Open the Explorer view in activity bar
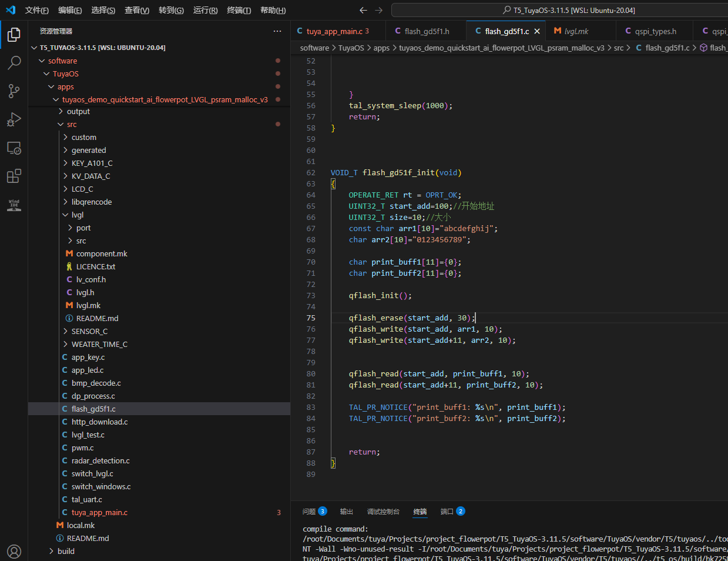Image resolution: width=728 pixels, height=561 pixels. coord(14,35)
